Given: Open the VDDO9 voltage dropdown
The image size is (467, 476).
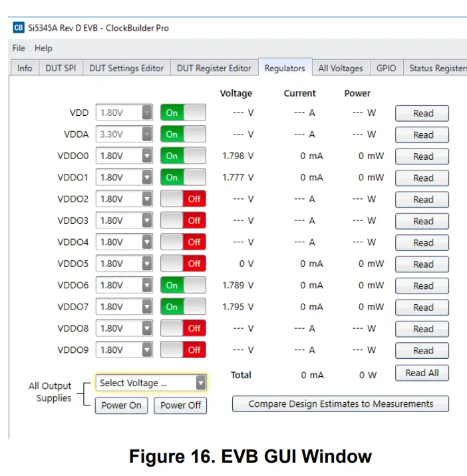Looking at the screenshot, I should 124,350.
